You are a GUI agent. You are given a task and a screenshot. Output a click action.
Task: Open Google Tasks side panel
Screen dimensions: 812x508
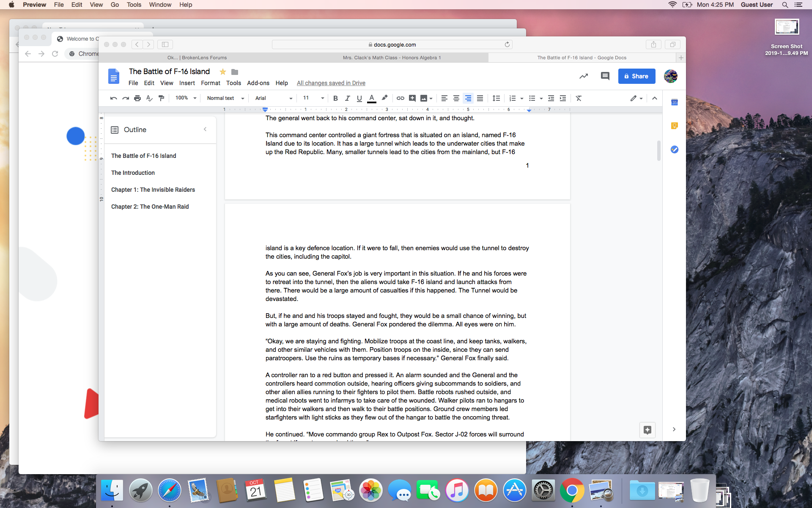pyautogui.click(x=675, y=149)
